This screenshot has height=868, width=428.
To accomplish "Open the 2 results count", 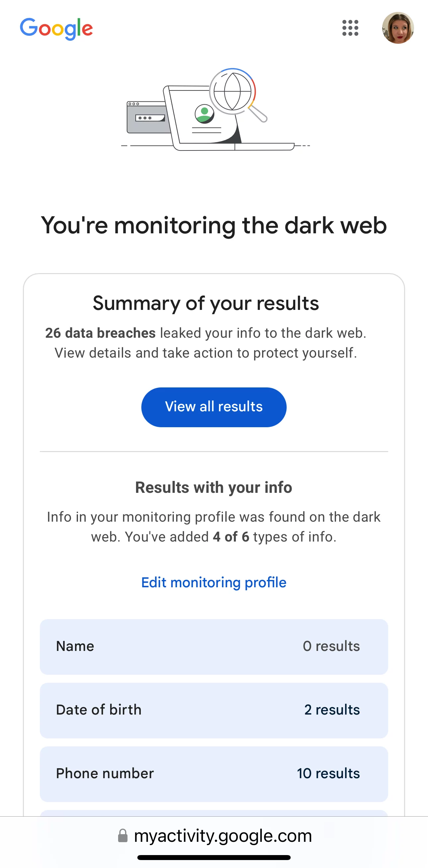I will coord(332,710).
